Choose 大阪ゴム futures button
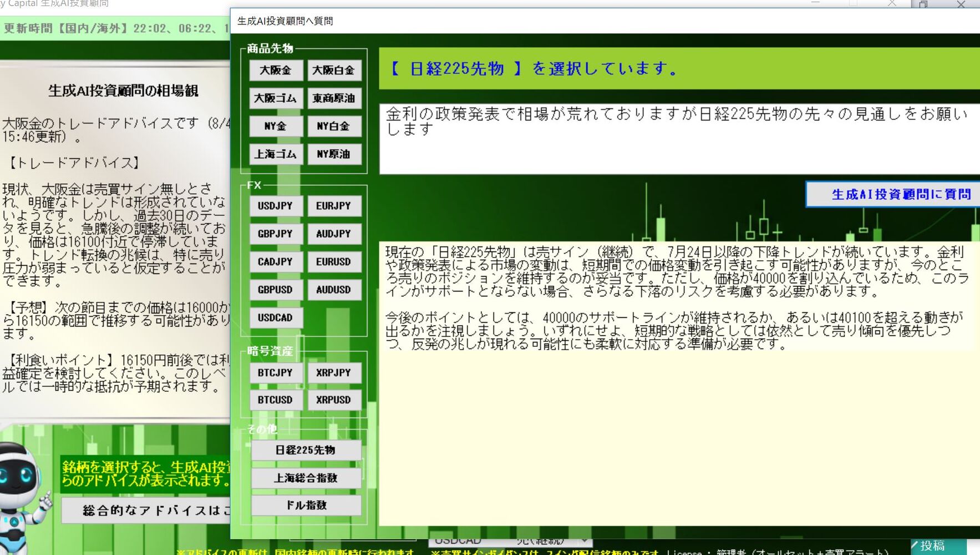The image size is (980, 555). 276,98
